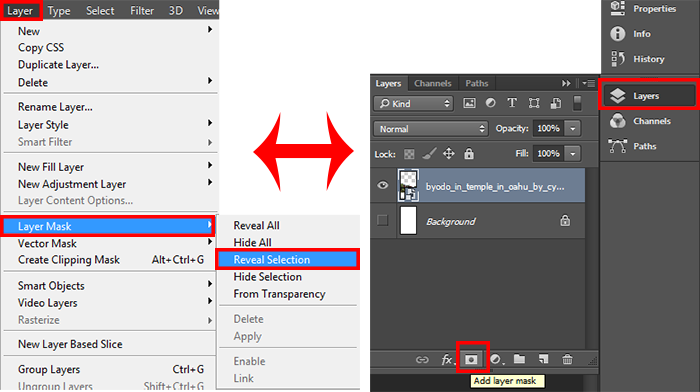The image size is (700, 392).
Task: Filter for adjustment layers icon
Action: (x=491, y=103)
